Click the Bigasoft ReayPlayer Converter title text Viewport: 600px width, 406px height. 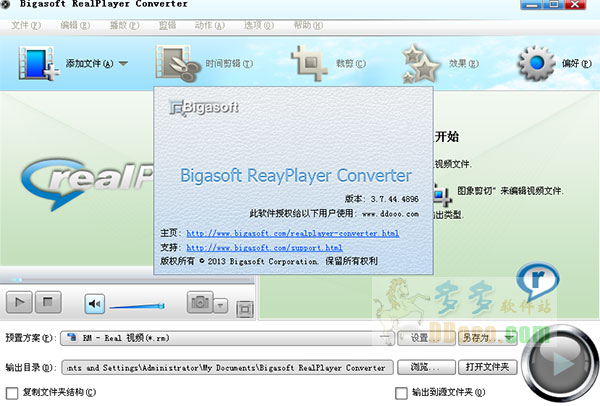click(296, 176)
